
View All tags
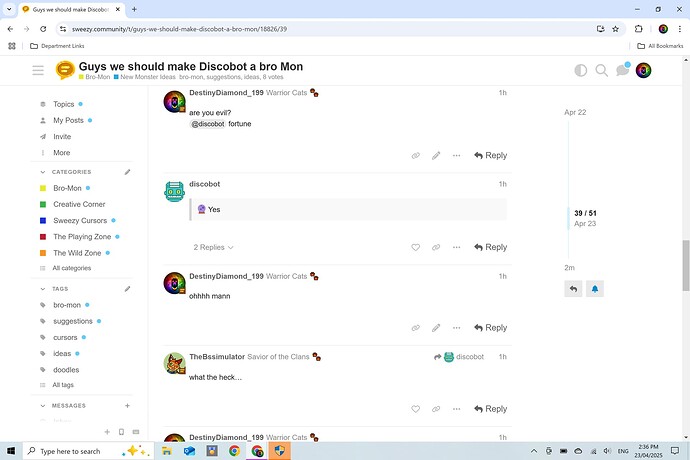[x=63, y=385]
